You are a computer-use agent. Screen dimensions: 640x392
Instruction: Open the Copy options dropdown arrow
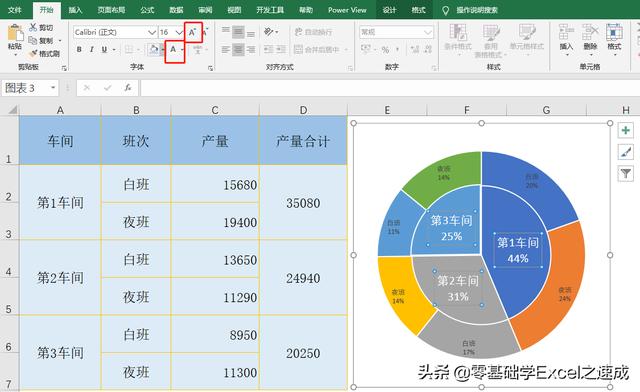point(60,41)
